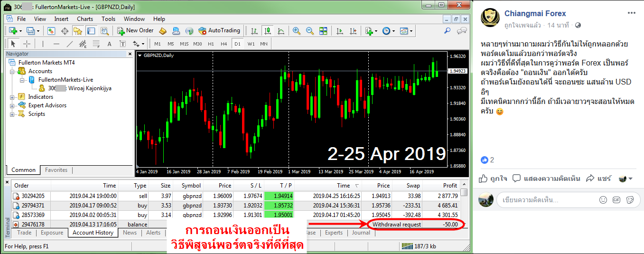Toggle the Navigator folder-star icon
The image size is (644, 254).
coord(77,31)
